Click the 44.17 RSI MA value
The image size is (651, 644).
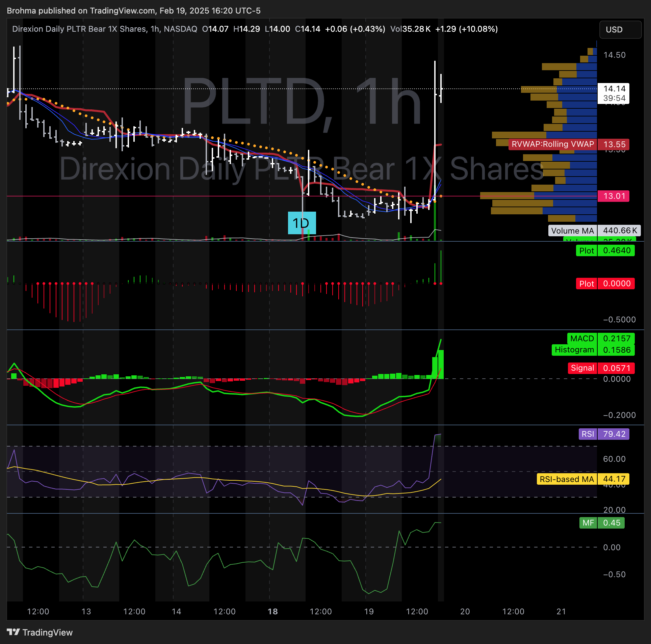[614, 479]
